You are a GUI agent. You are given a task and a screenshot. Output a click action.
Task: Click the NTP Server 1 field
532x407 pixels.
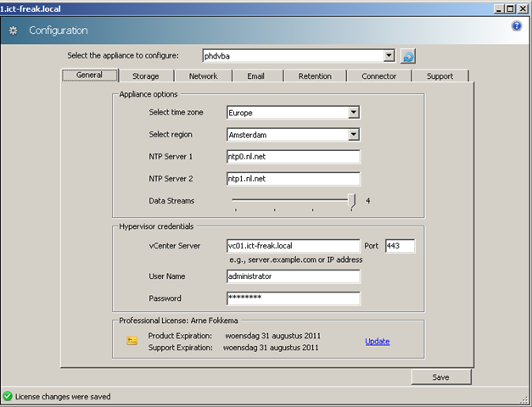tap(294, 157)
